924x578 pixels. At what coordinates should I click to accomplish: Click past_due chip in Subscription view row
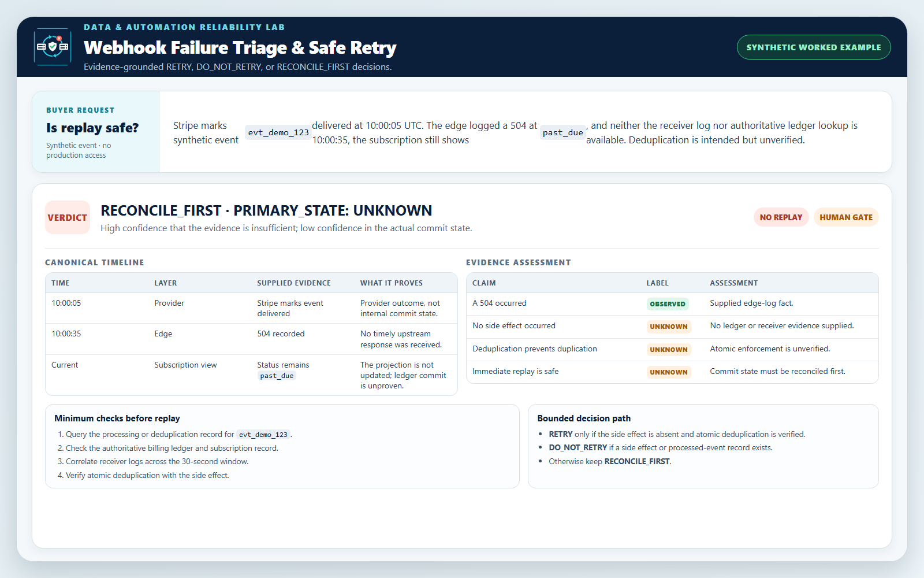point(277,376)
